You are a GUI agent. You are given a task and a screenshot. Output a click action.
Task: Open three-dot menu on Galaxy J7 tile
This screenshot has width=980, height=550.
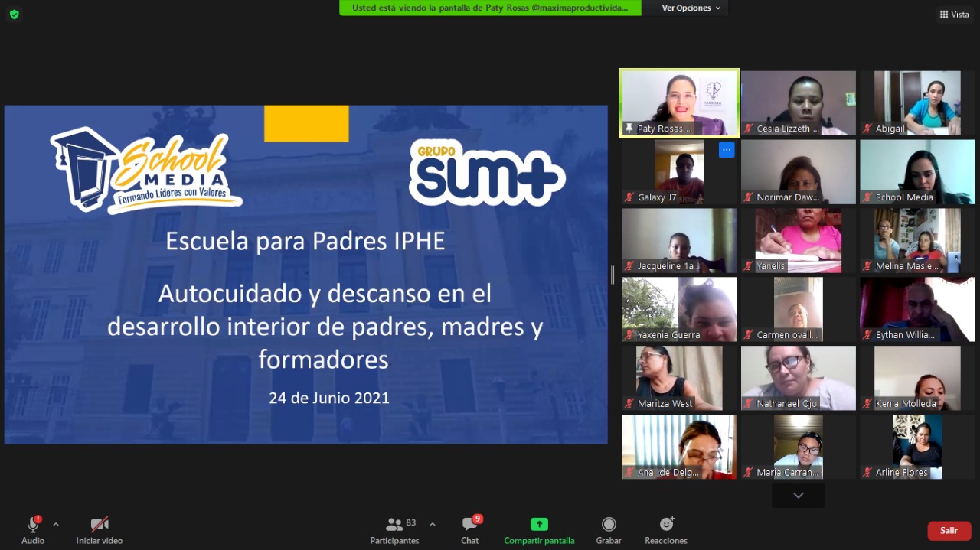727,150
